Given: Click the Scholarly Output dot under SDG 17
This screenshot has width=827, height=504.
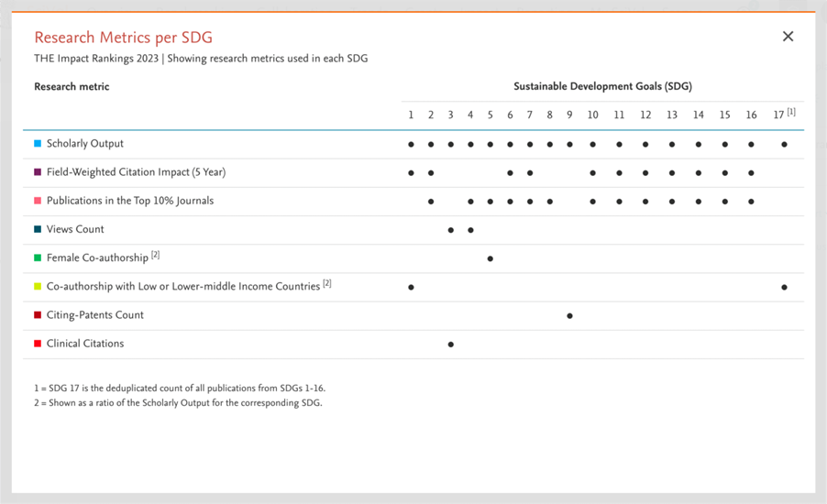Looking at the screenshot, I should (x=784, y=145).
